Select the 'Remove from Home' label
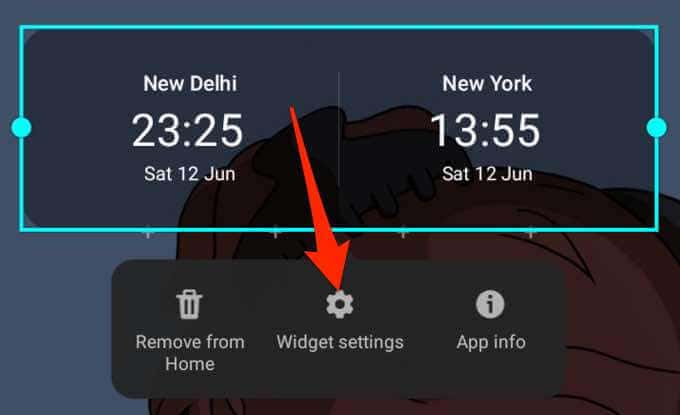 pos(190,353)
